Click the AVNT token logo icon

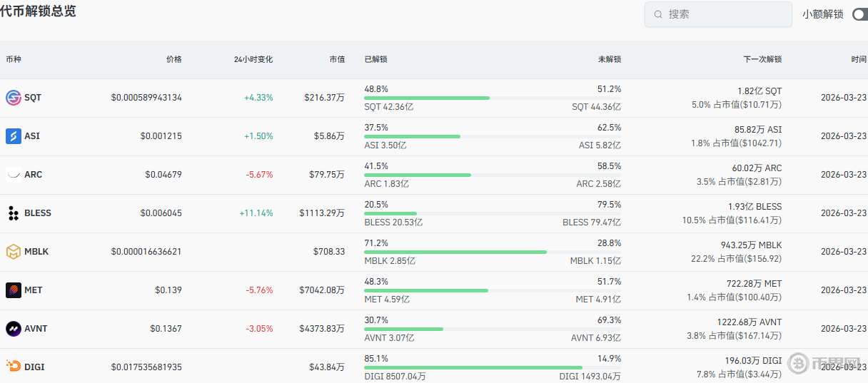(x=14, y=329)
